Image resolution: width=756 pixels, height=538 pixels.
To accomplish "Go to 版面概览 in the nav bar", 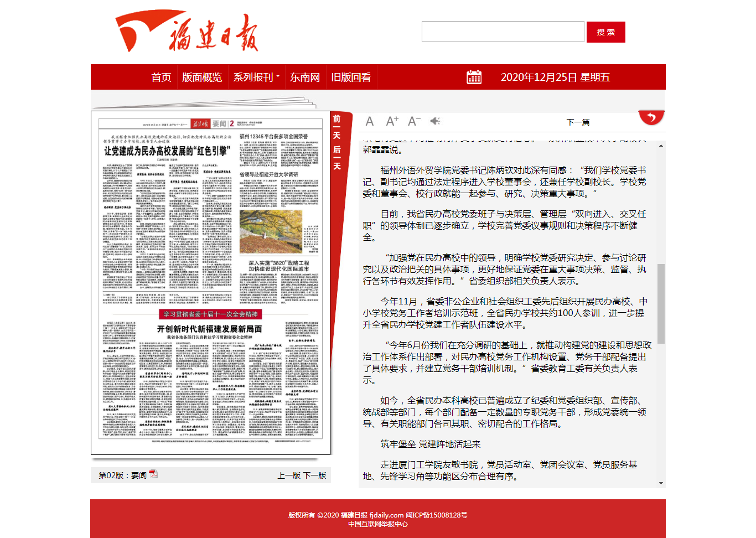I will 202,77.
